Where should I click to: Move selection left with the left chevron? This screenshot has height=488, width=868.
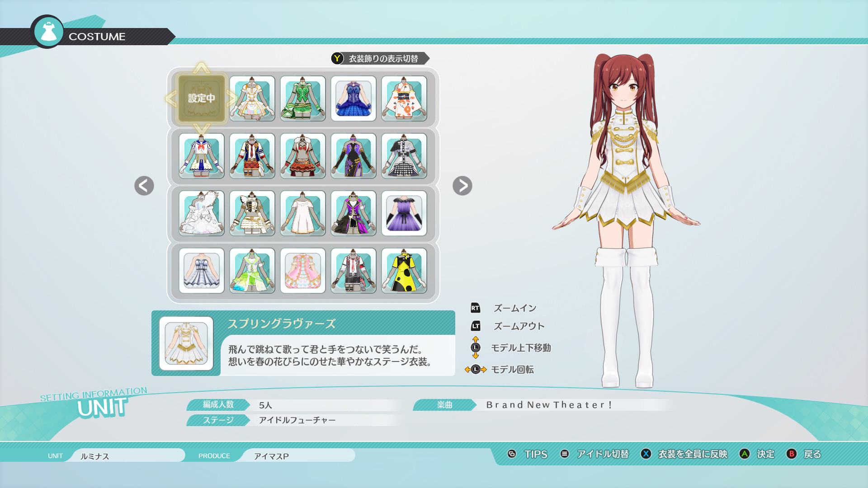171,99
